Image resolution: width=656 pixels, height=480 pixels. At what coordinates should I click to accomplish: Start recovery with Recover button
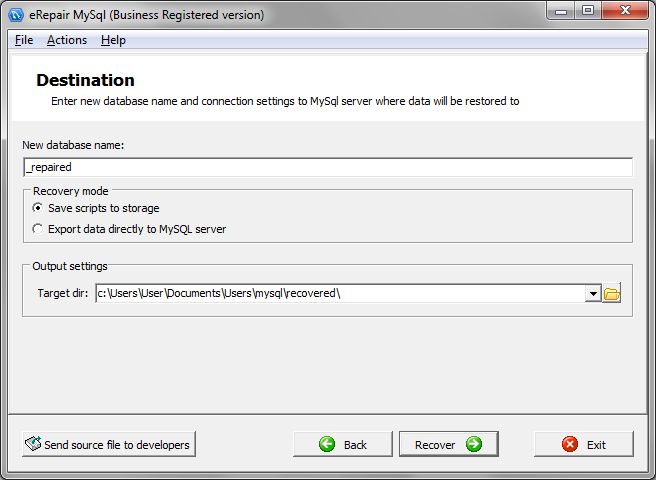448,444
